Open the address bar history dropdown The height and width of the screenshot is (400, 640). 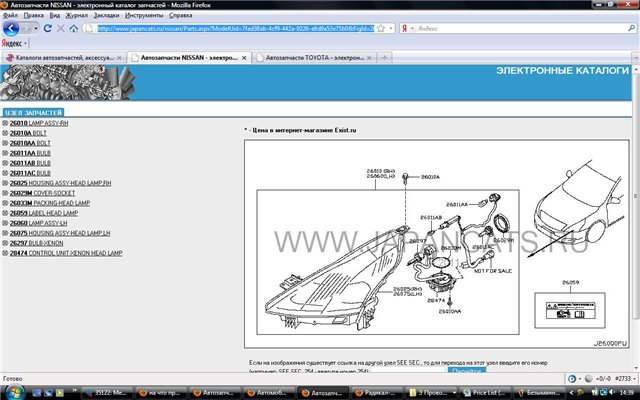(391, 29)
